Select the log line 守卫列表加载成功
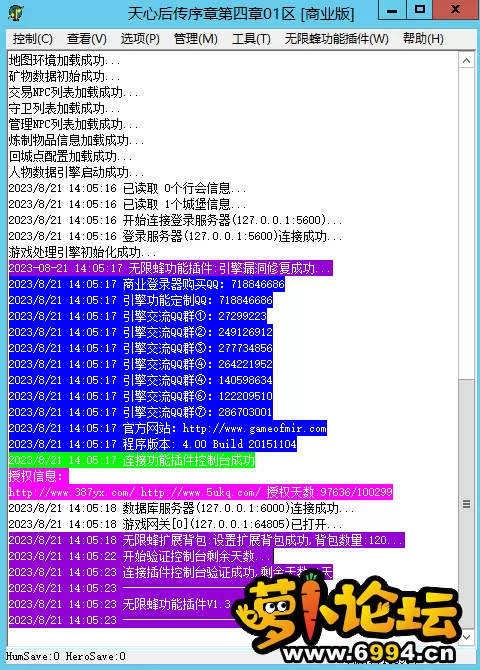This screenshot has width=480, height=670. coord(64,108)
